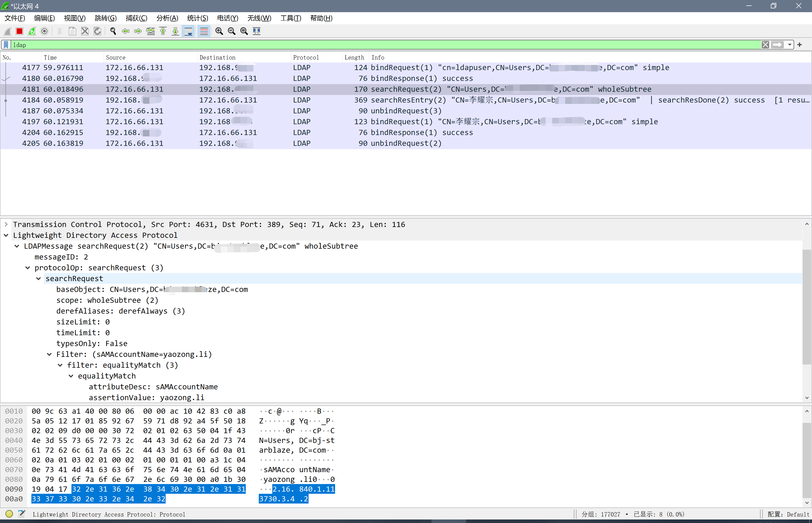Screen dimensions: 812x523
Task: Clear the ldap display filter
Action: pos(765,45)
